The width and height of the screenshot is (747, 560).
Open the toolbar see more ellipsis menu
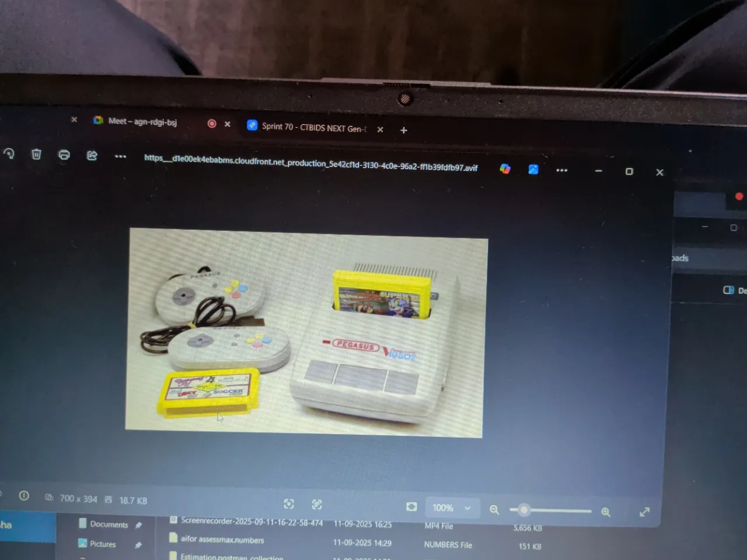coord(120,156)
